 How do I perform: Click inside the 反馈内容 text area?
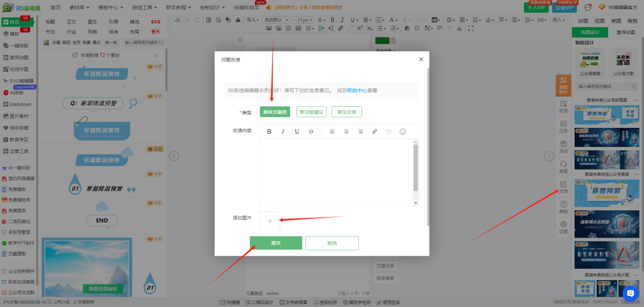coord(336,171)
